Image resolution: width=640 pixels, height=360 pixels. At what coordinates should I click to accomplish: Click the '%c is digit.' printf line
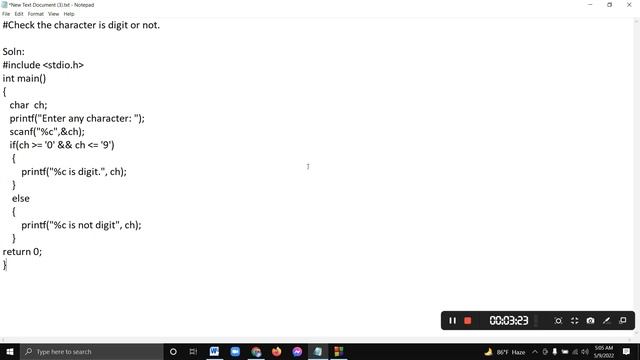pos(74,171)
